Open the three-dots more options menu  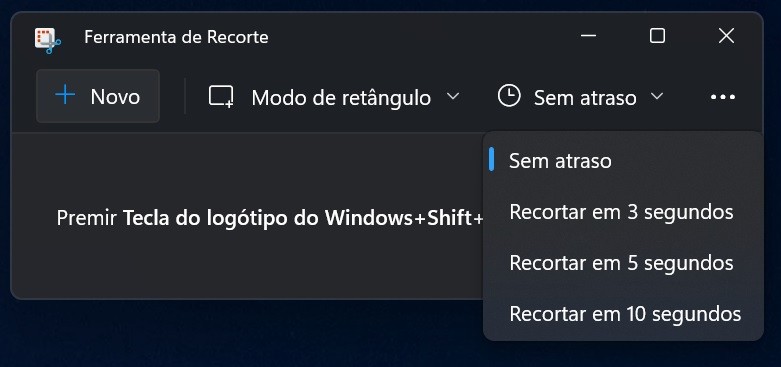click(723, 97)
